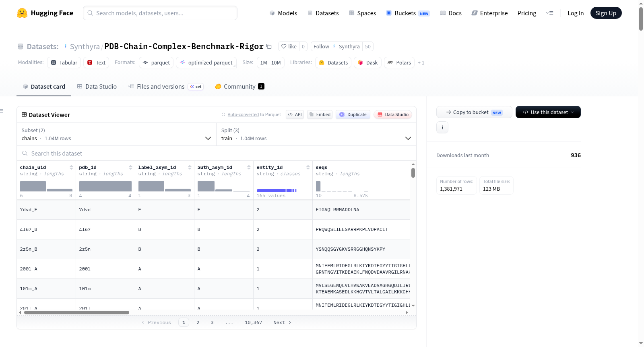
Task: Click the PRQWQSLIEESARRPKPLVDPACIT sequence cell
Action: point(361,229)
